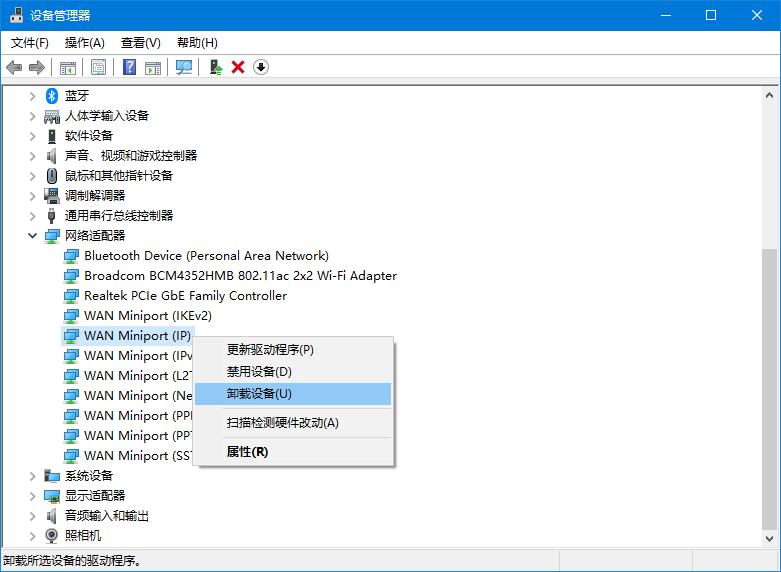
Task: Click the Device Manager title bar icon
Action: [x=16, y=15]
